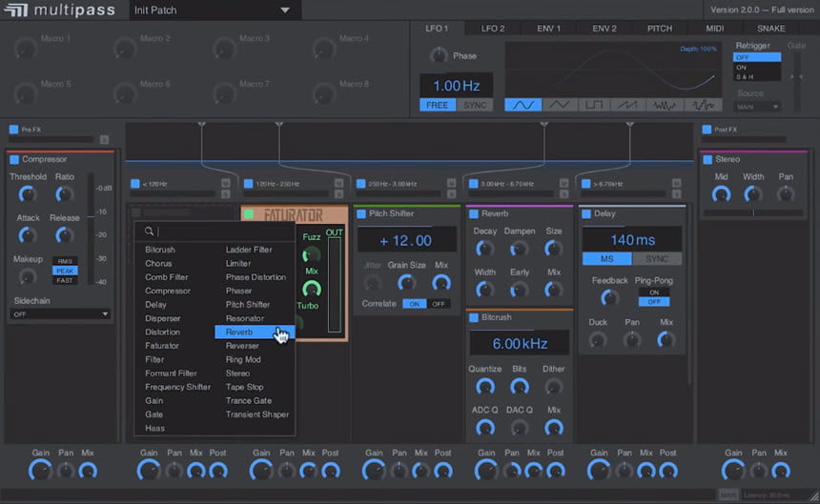
Task: Click the LFO Phase knob
Action: point(439,55)
